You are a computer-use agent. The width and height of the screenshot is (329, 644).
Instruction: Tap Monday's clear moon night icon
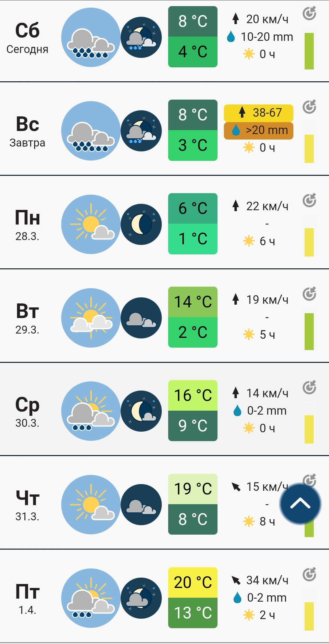click(x=141, y=225)
